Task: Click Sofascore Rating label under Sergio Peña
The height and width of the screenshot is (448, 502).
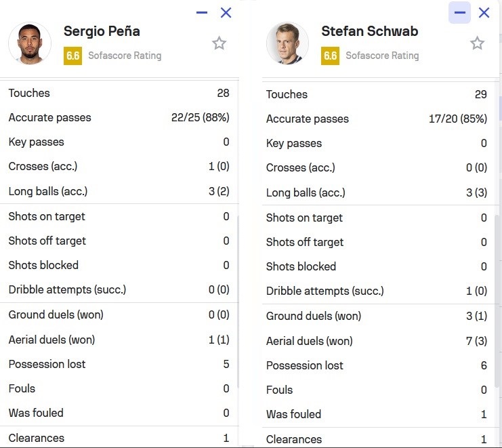Action: (x=125, y=56)
